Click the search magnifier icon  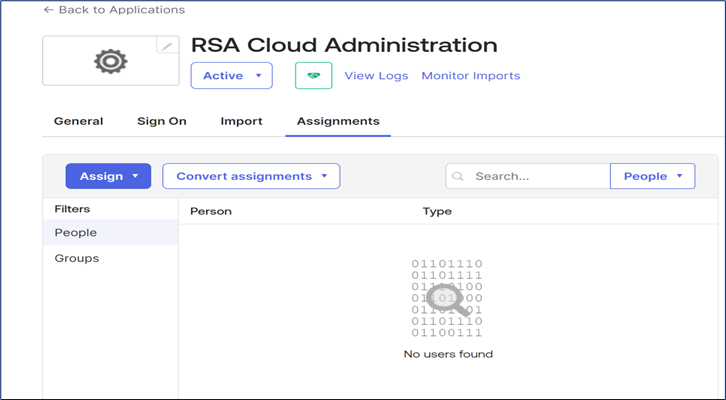459,177
